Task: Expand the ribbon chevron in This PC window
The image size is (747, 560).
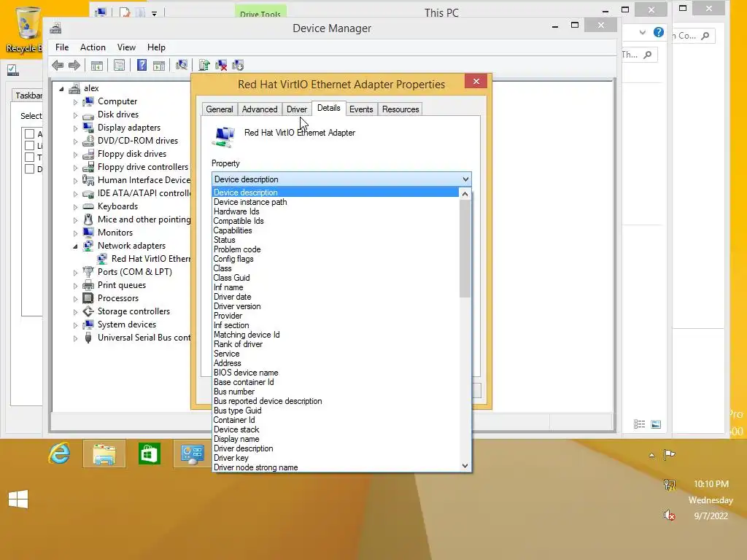Action: click(642, 32)
